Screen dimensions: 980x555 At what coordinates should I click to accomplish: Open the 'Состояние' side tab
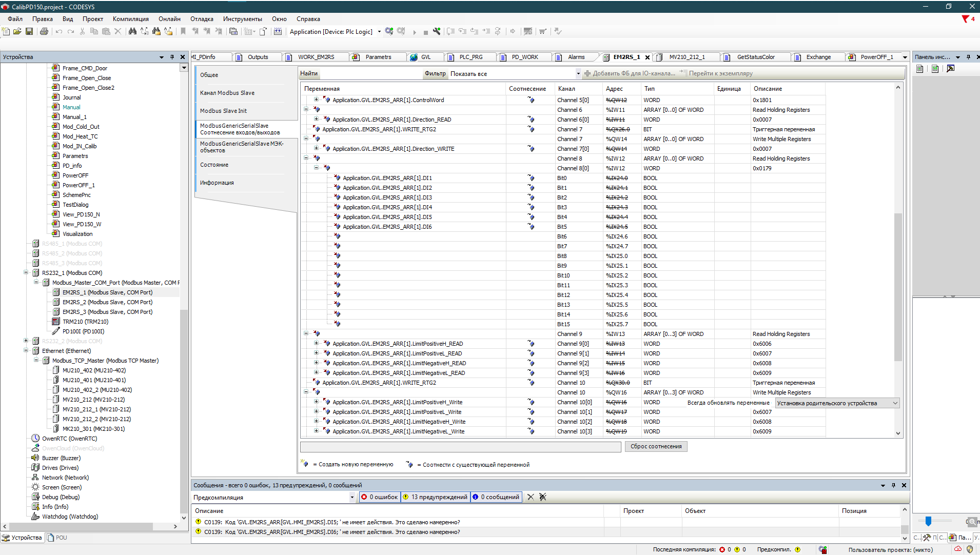pos(214,165)
